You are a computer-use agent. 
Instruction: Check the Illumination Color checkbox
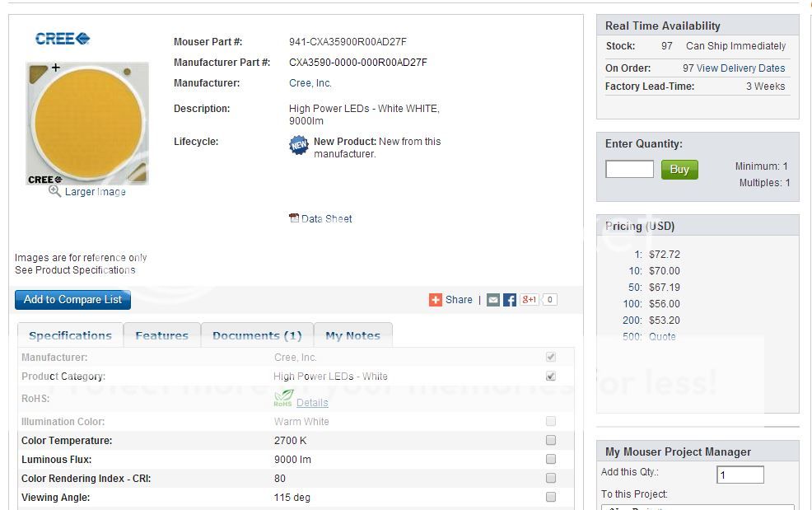click(551, 421)
